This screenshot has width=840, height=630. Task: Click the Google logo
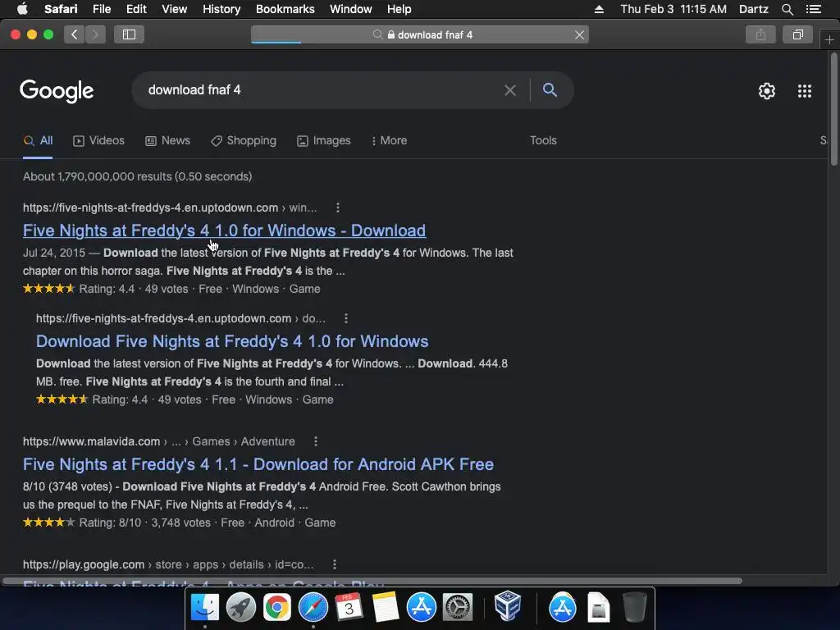click(x=57, y=91)
